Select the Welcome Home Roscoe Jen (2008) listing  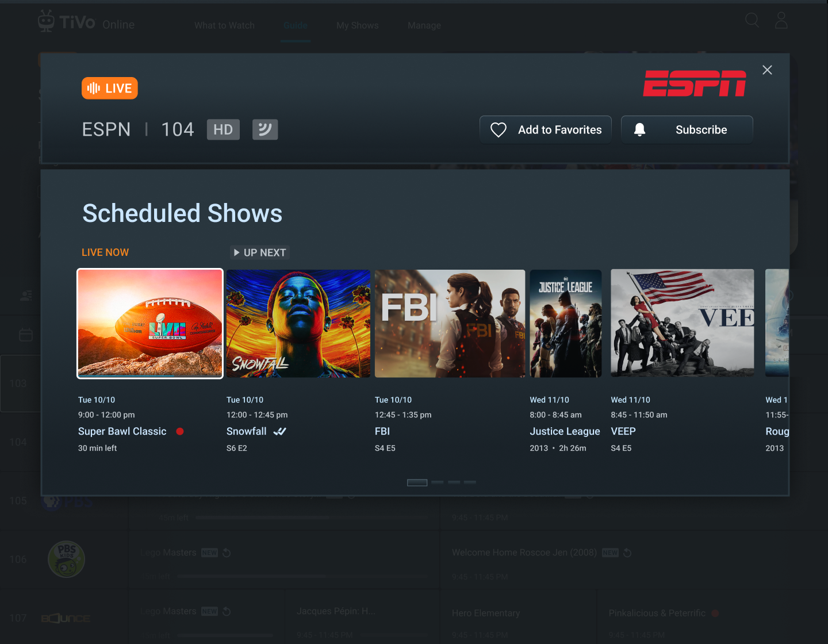pyautogui.click(x=524, y=553)
